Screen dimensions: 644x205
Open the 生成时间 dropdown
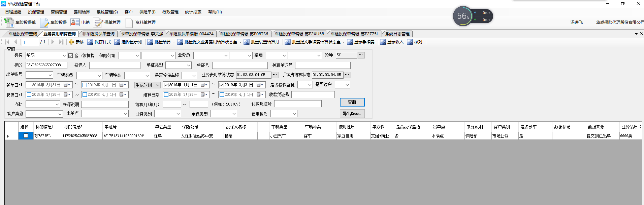pyautogui.click(x=157, y=85)
